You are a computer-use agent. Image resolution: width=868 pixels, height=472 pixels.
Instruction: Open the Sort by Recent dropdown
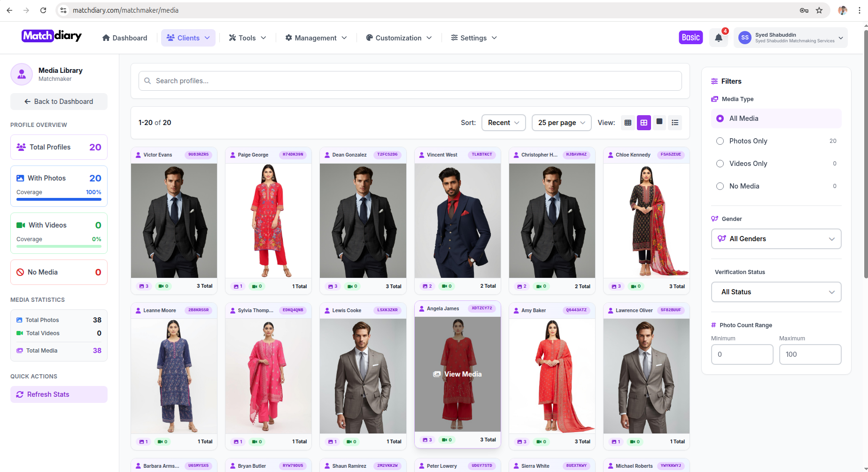(x=504, y=123)
